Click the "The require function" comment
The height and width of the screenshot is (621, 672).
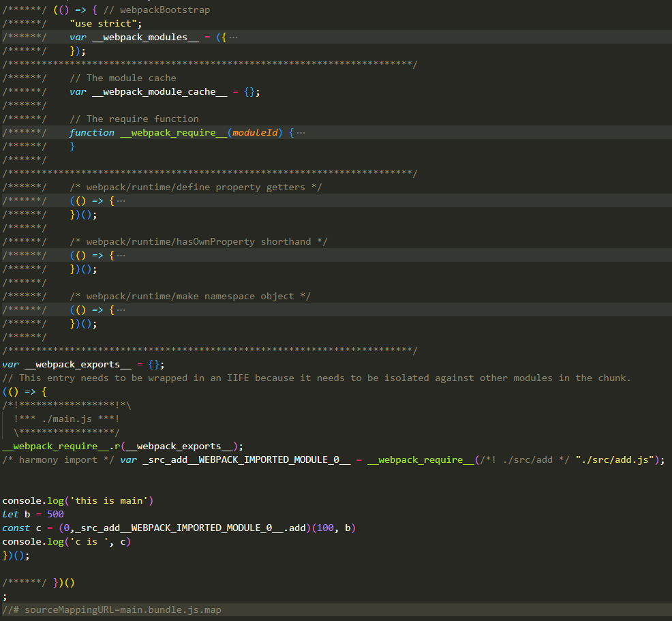pos(134,119)
